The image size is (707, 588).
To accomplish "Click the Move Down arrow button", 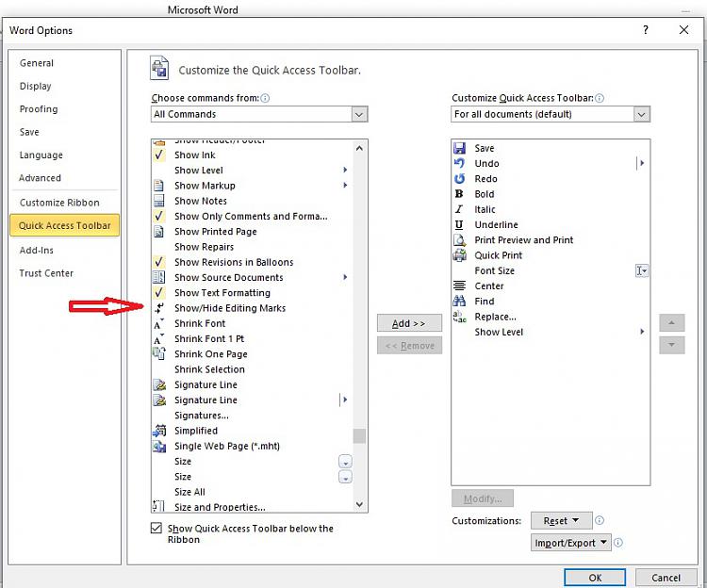I will pos(672,345).
